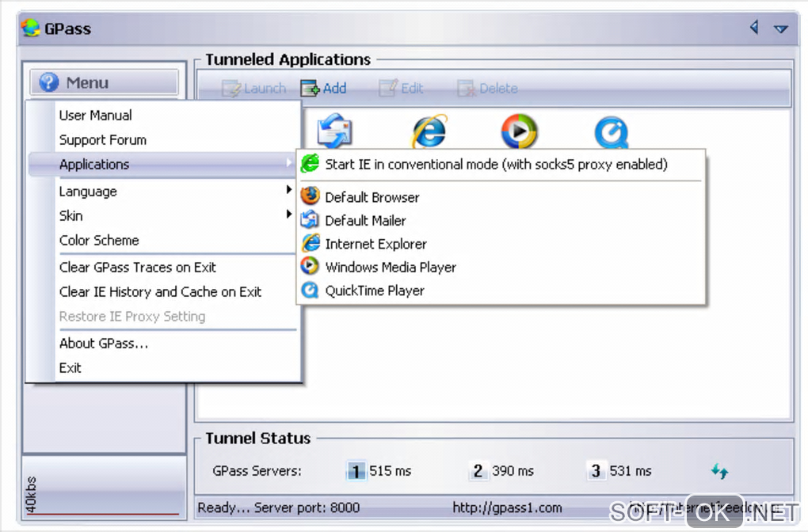Viewport: 808px width, 532px height.
Task: Launch QuickTime Player from submenu
Action: (x=375, y=291)
